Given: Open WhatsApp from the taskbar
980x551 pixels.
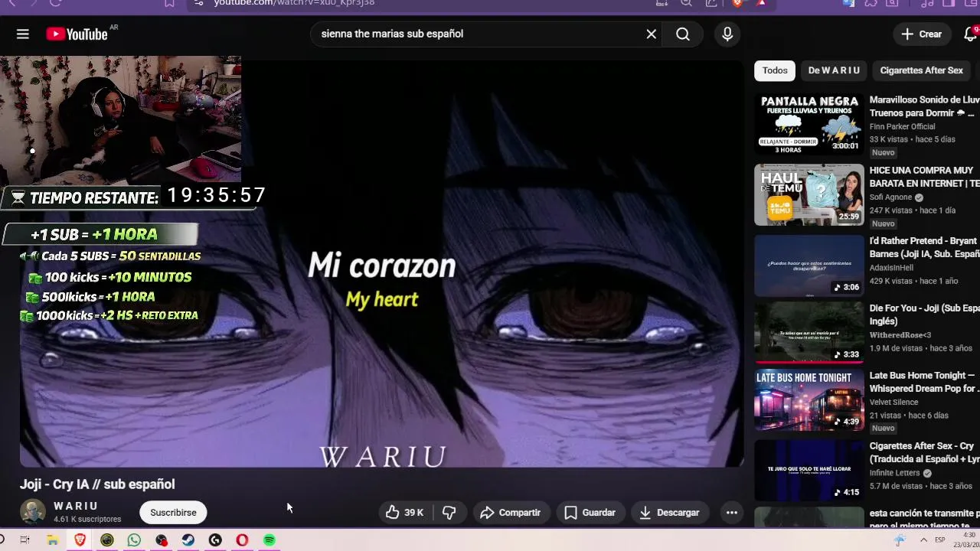Looking at the screenshot, I should click(x=134, y=540).
